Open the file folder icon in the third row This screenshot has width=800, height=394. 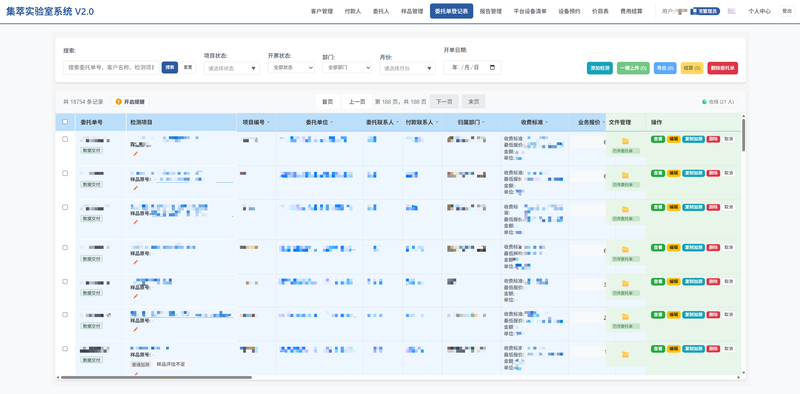coord(625,209)
